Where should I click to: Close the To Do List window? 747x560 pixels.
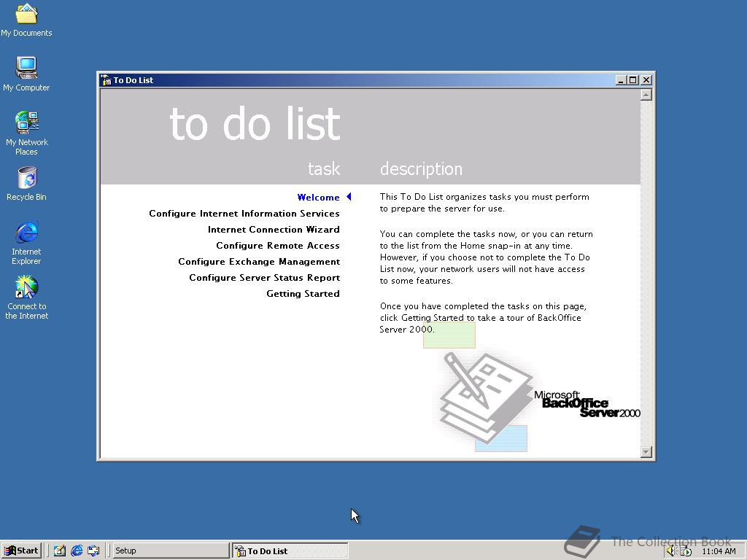click(x=646, y=80)
